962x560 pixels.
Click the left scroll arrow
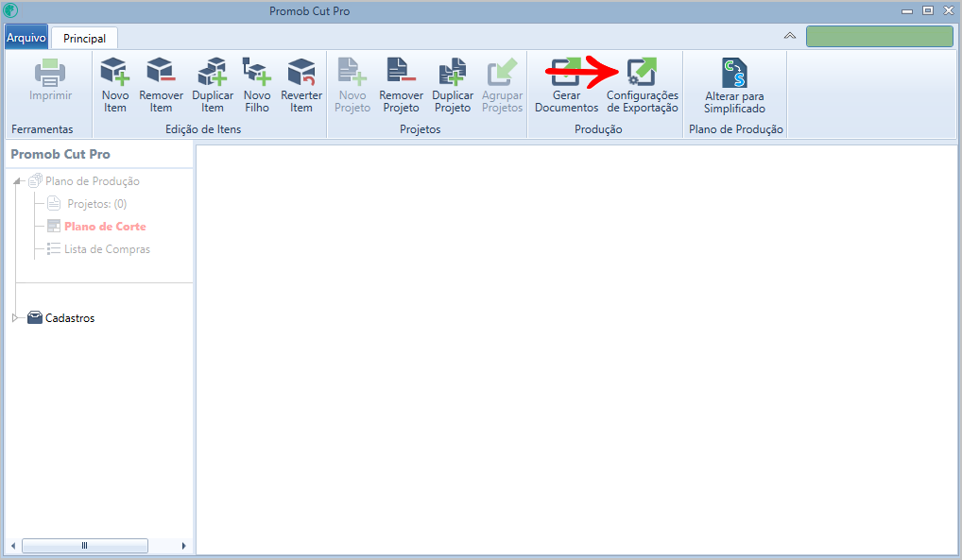(13, 545)
